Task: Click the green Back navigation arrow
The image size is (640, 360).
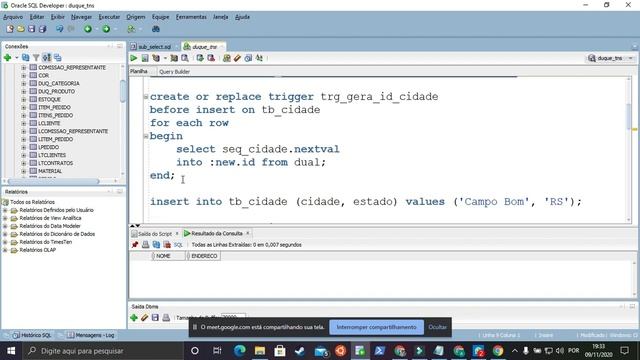Action: 88,29
